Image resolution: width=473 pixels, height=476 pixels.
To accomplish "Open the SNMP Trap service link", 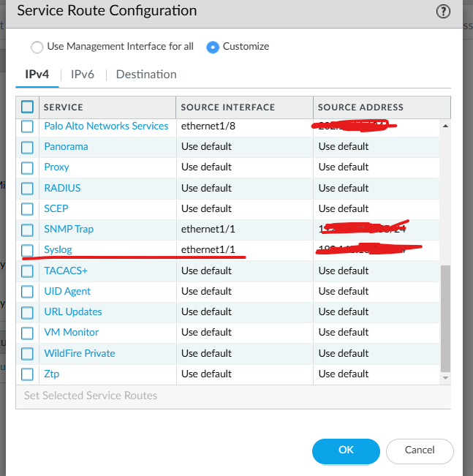I will pos(69,229).
